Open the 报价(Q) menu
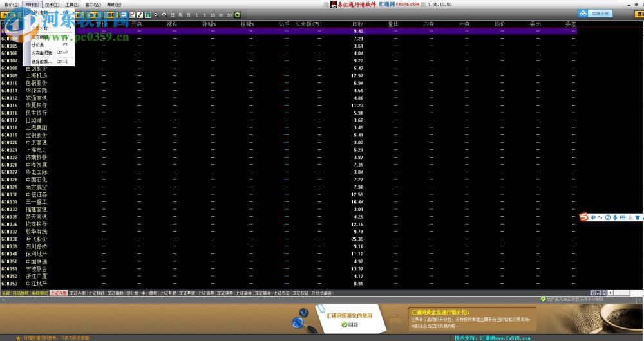The height and width of the screenshot is (341, 644). pyautogui.click(x=12, y=5)
